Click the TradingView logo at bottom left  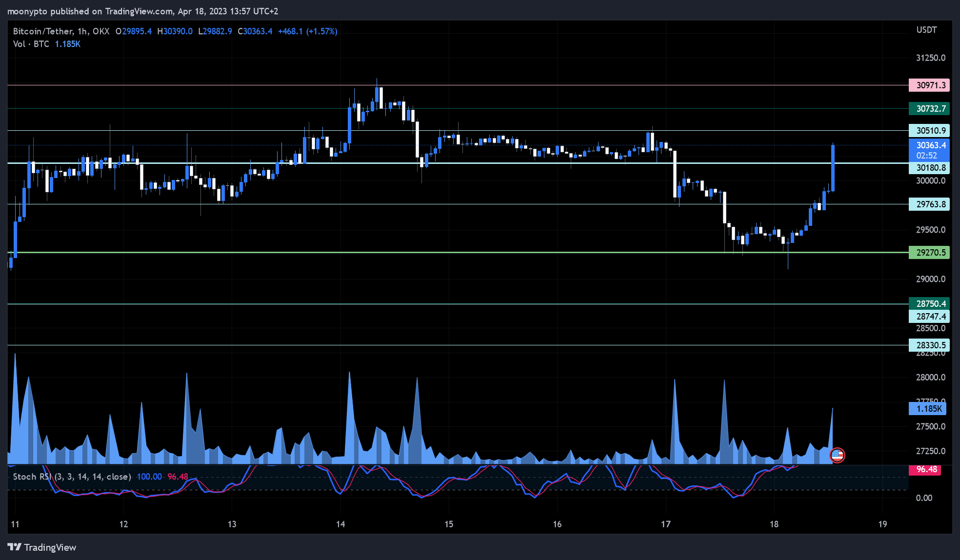[x=42, y=547]
